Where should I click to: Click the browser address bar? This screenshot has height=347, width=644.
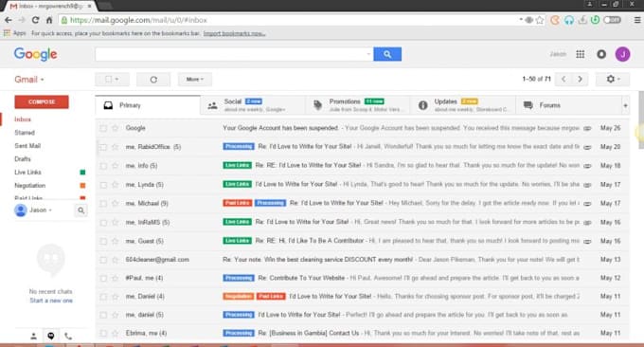coord(288,20)
